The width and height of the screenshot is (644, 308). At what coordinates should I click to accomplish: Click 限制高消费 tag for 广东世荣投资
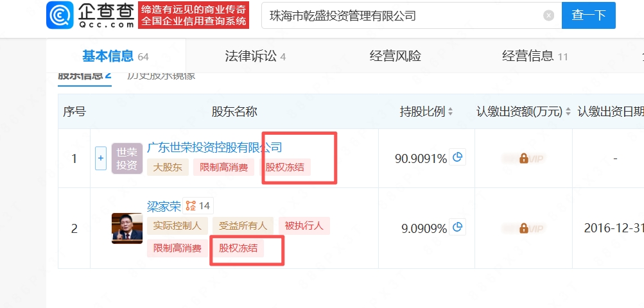[x=224, y=167]
